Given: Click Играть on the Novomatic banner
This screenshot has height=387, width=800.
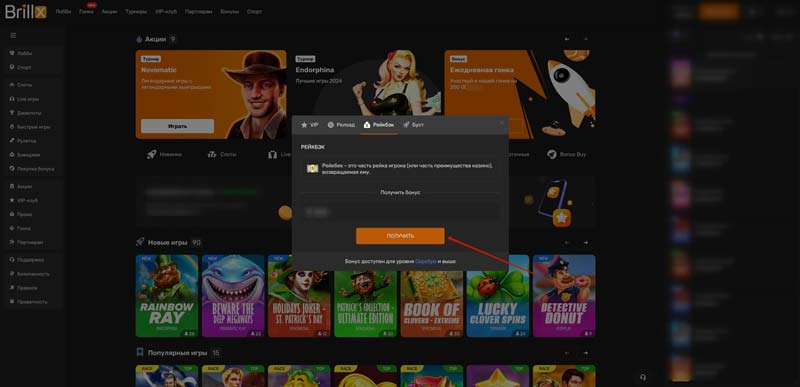Looking at the screenshot, I should (178, 126).
